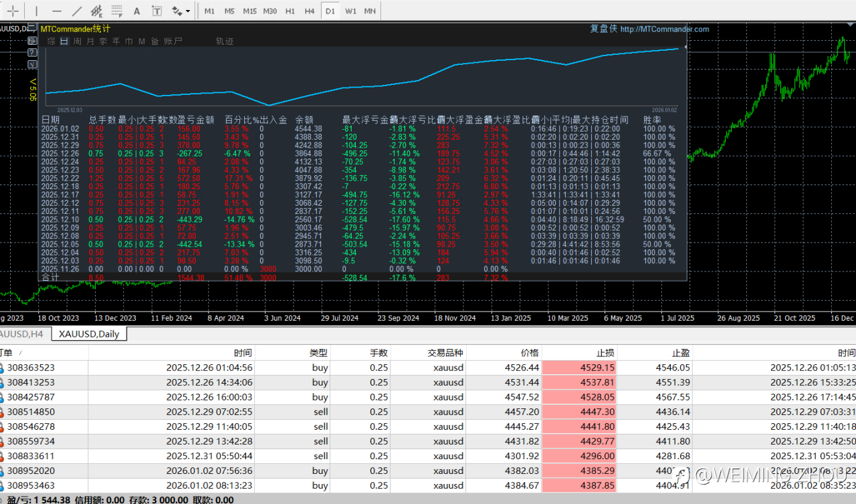Image resolution: width=856 pixels, height=504 pixels.
Task: Choose the equidistant channel tool
Action: [97, 11]
